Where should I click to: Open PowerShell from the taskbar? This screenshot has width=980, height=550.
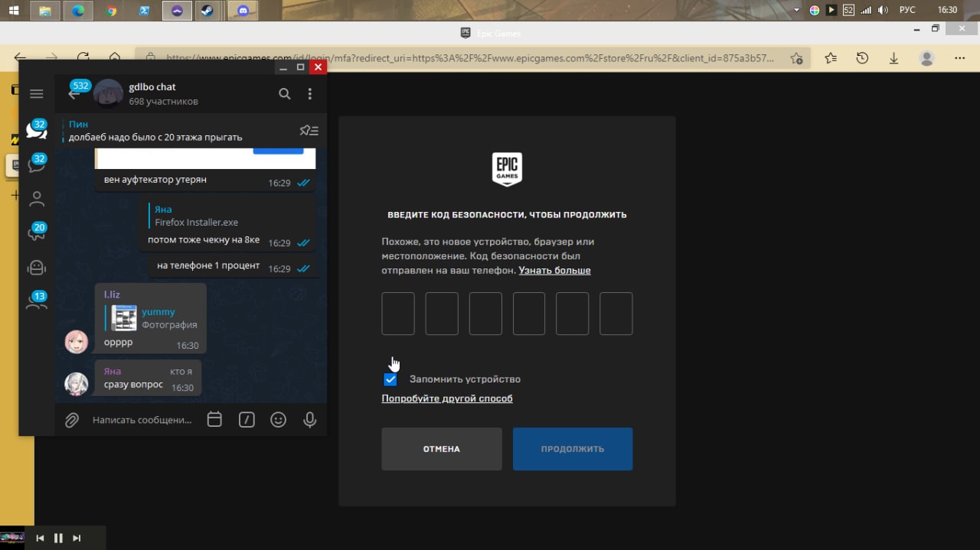tap(144, 11)
